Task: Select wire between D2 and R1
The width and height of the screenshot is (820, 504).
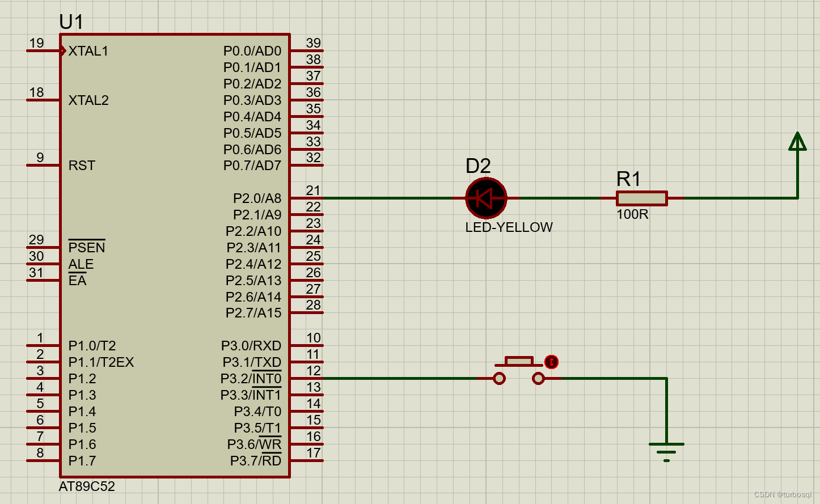Action: (560, 198)
